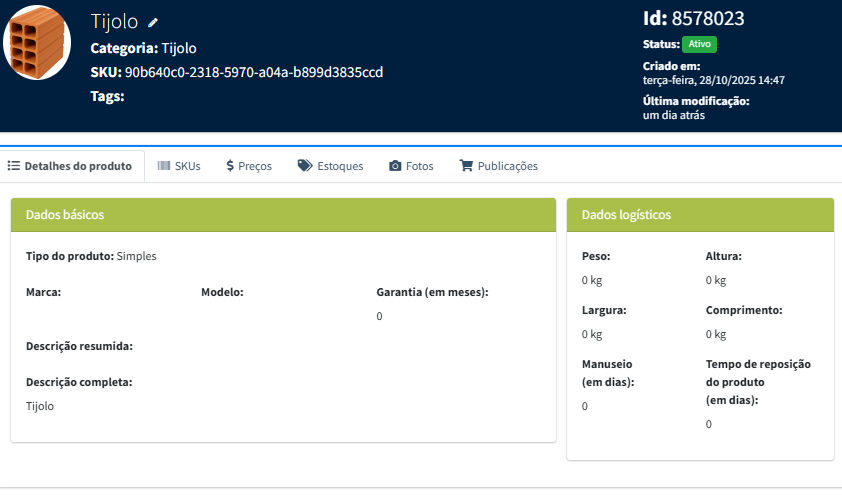Click the SKU code in the header

tap(254, 72)
